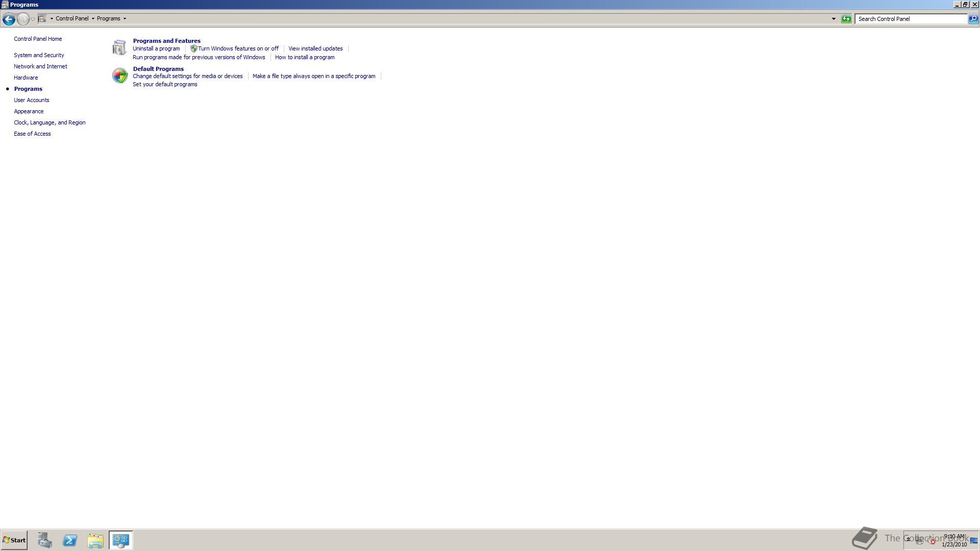
Task: Click the network tray icon
Action: 920,541
